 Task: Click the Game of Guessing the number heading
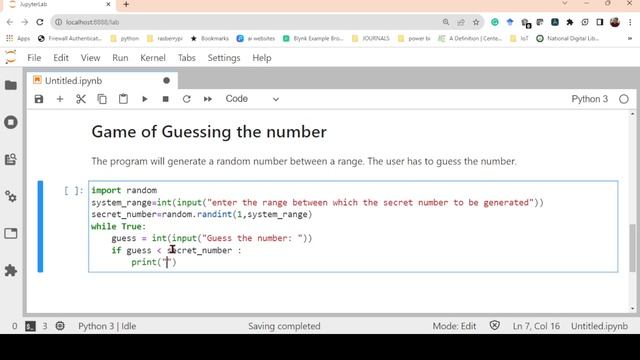(209, 132)
